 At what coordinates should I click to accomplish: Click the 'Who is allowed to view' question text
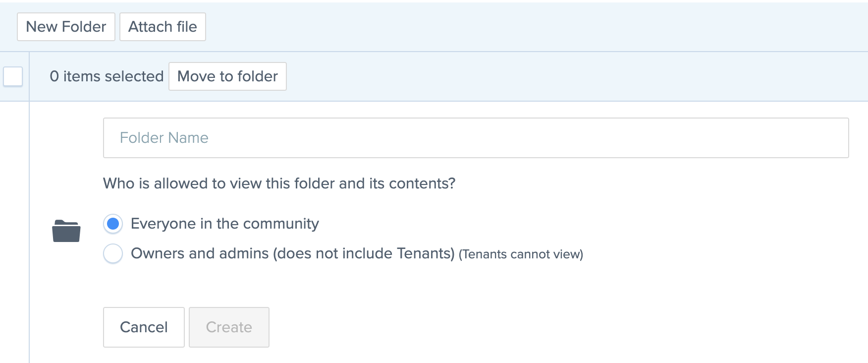tap(279, 183)
